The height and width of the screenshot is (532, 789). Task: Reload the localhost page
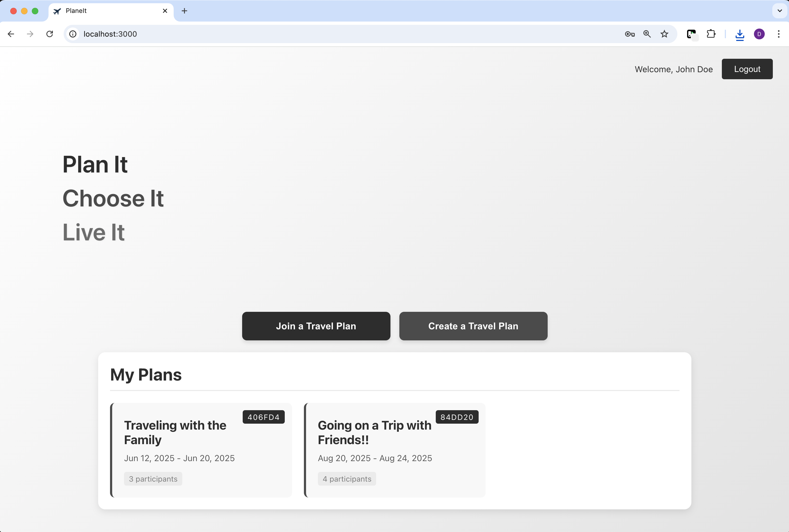pyautogui.click(x=50, y=34)
